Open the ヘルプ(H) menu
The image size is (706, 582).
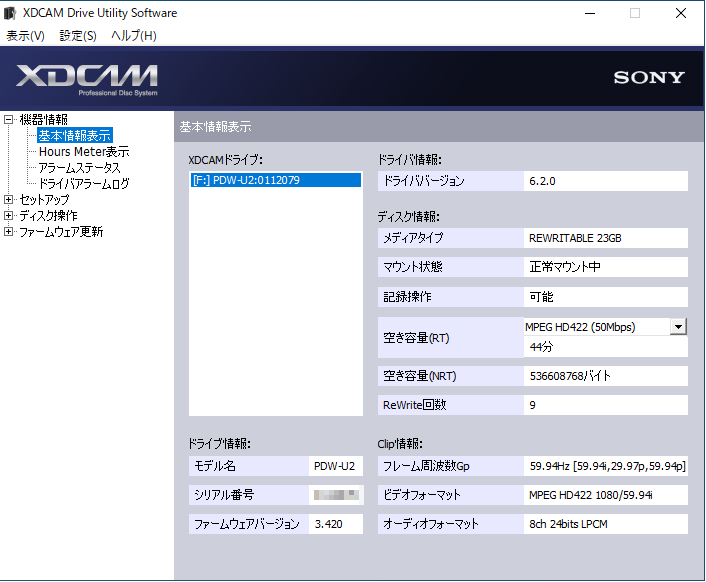click(133, 36)
